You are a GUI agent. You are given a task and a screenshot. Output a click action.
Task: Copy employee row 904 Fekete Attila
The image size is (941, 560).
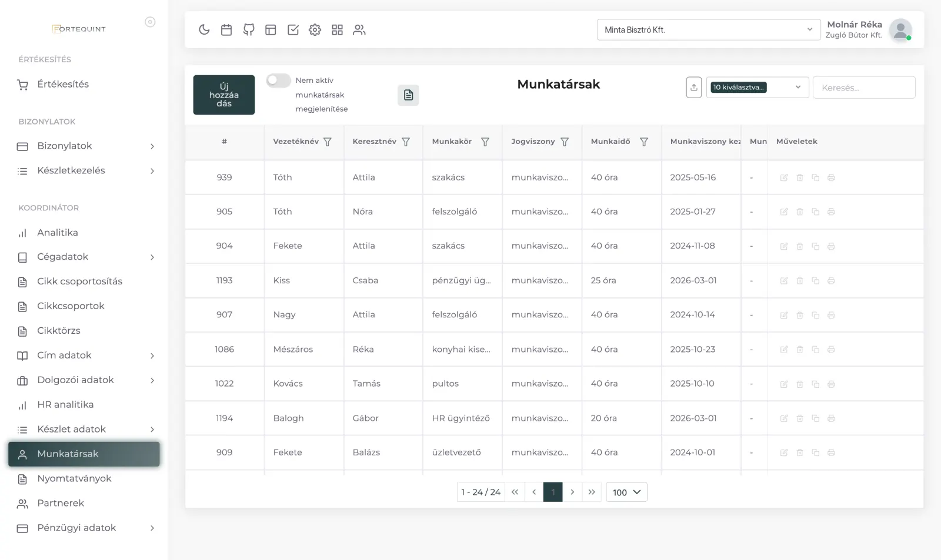815,246
